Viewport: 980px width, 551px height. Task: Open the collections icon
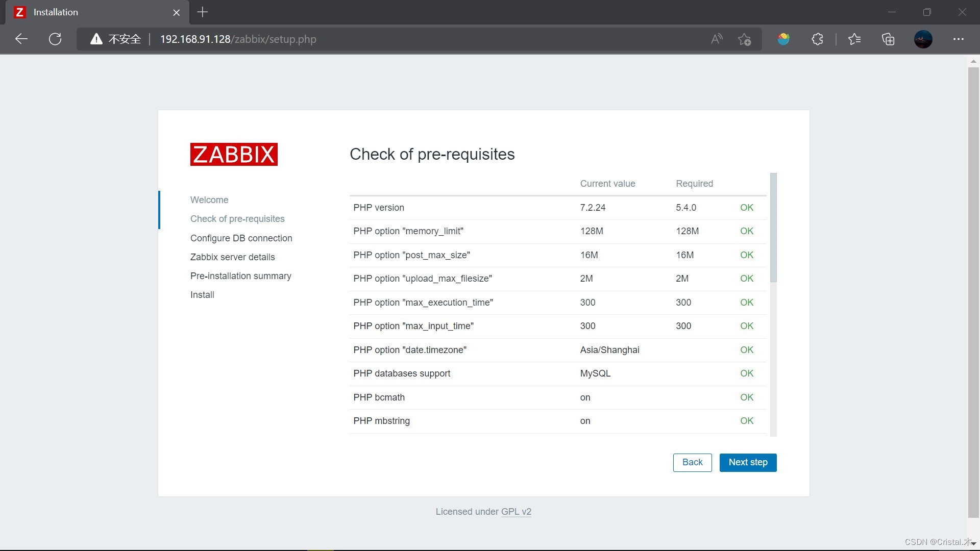tap(888, 39)
